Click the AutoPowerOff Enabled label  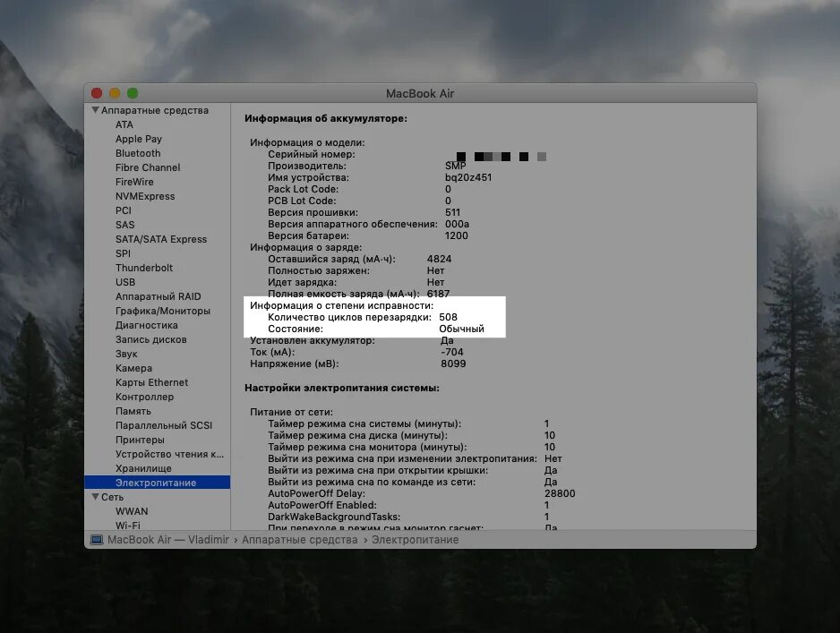[x=322, y=505]
